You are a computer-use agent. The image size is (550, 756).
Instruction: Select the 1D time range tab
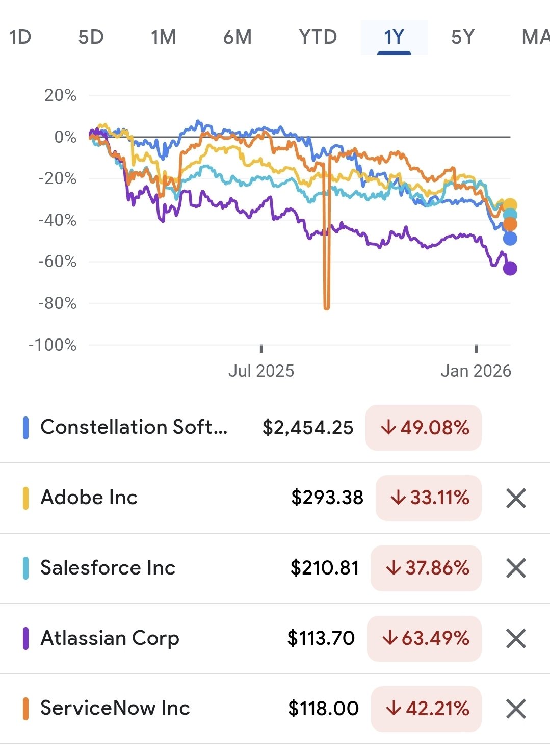pos(20,37)
